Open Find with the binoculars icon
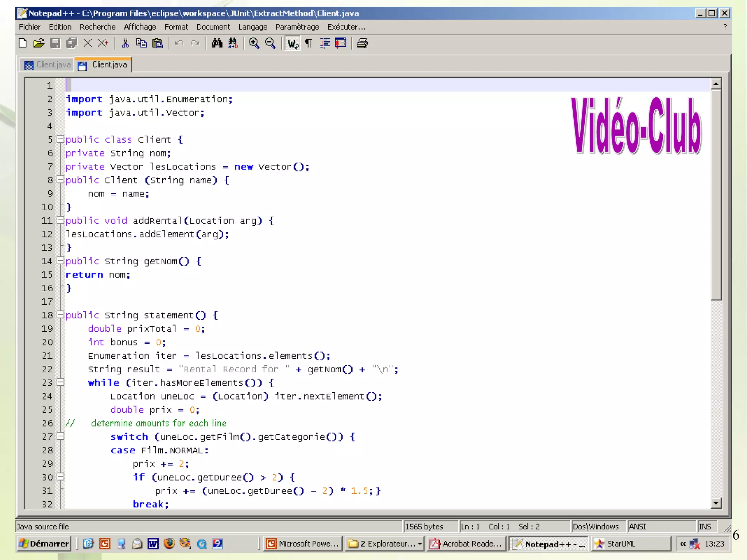 tap(217, 43)
